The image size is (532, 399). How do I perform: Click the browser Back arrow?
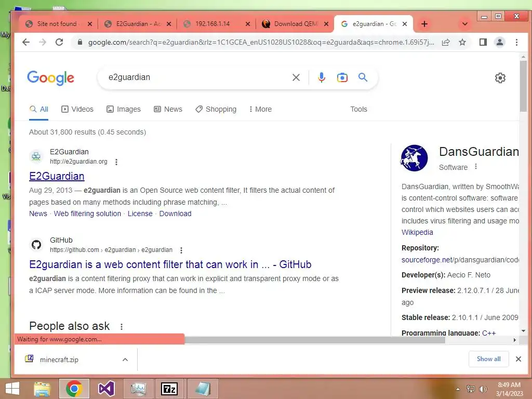[x=26, y=42]
